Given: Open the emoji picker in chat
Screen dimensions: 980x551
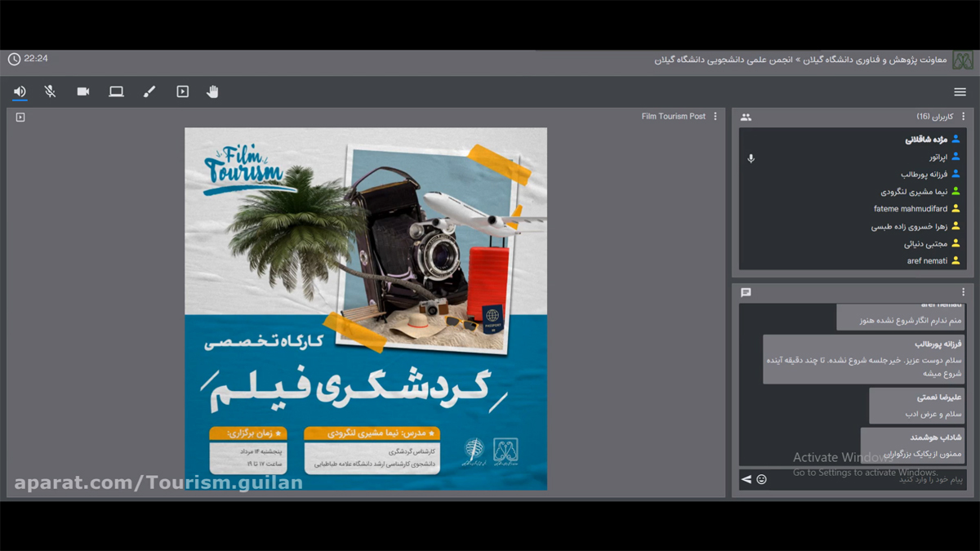Looking at the screenshot, I should pyautogui.click(x=761, y=479).
